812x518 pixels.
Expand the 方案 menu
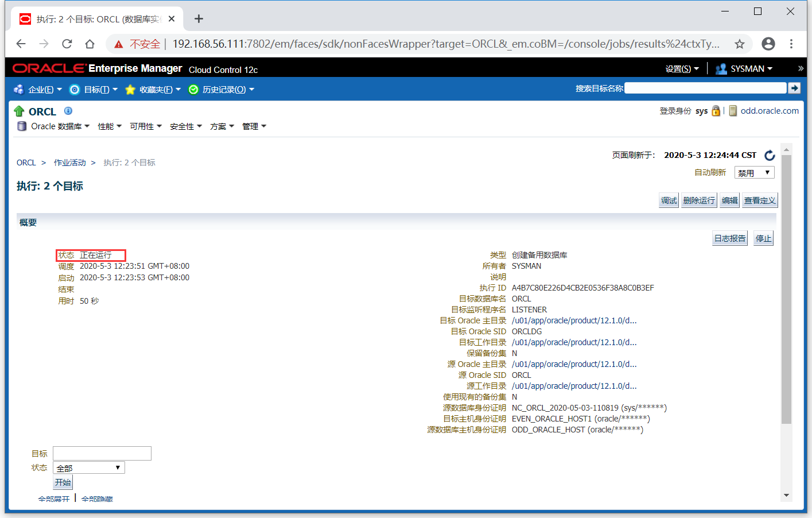(x=222, y=126)
